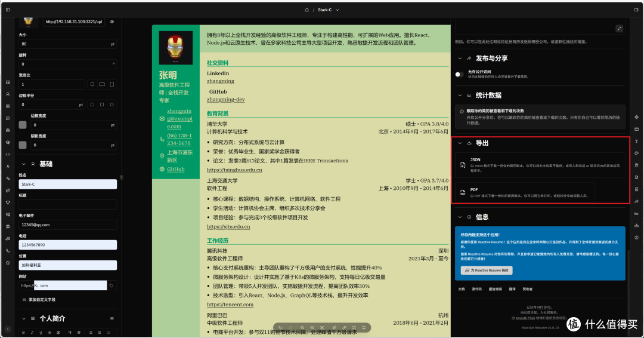The height and width of the screenshot is (338, 644).
Task: Zoom out on the resume canvas
Action: coord(312,328)
